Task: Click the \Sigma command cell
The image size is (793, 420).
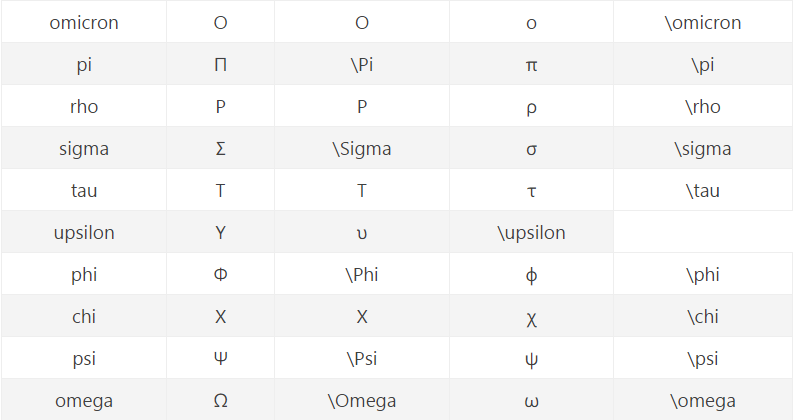Action: (362, 148)
